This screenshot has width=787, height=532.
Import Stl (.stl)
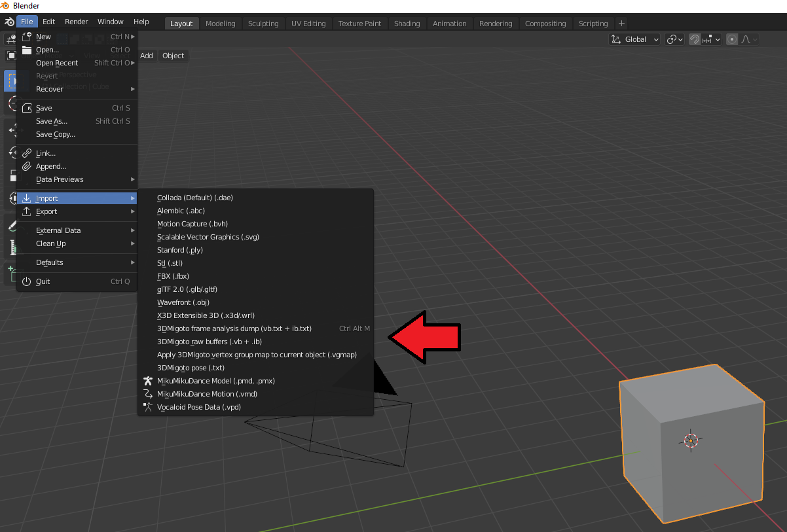(x=255, y=263)
